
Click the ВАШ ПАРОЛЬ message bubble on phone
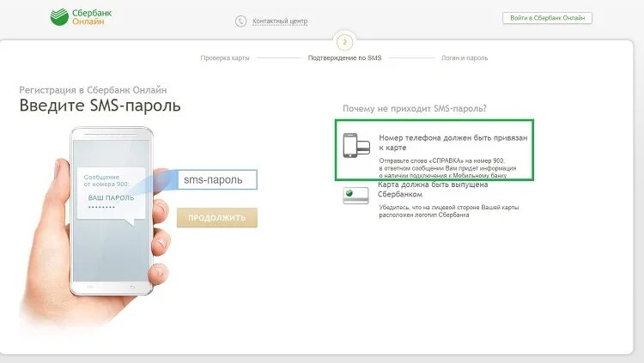(112, 197)
